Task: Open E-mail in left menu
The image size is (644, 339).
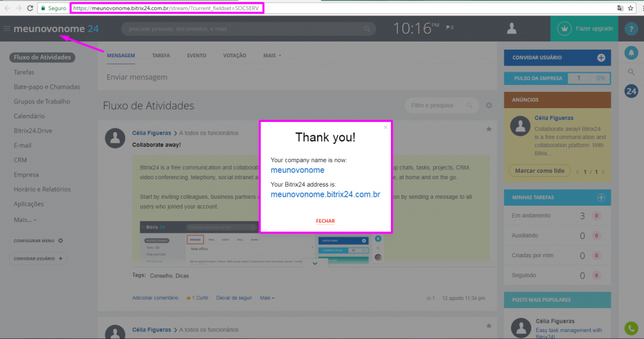Action: [23, 145]
